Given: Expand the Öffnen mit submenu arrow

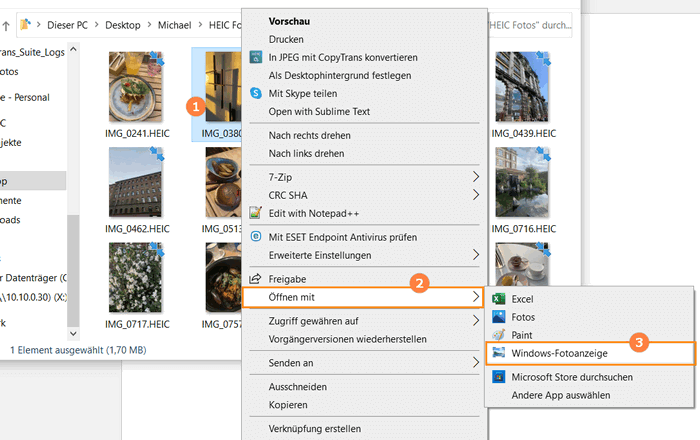Looking at the screenshot, I should click(476, 297).
